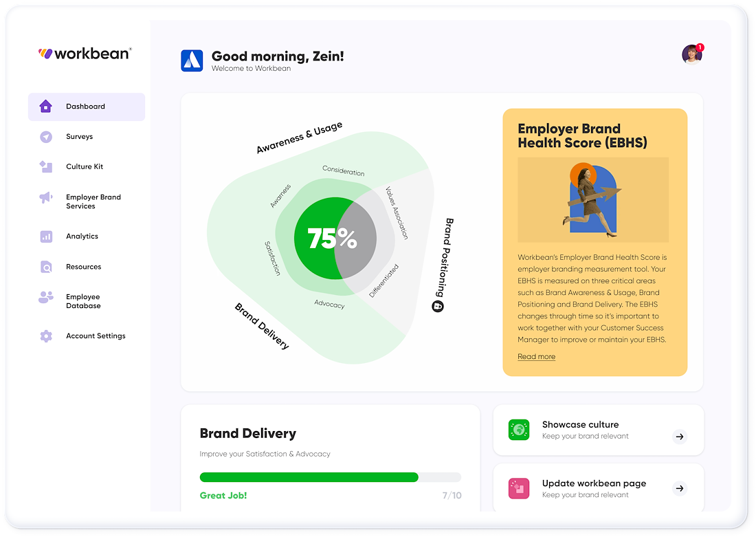The width and height of the screenshot is (756, 537).
Task: Click the Brand Delivery progress bar
Action: click(x=331, y=477)
